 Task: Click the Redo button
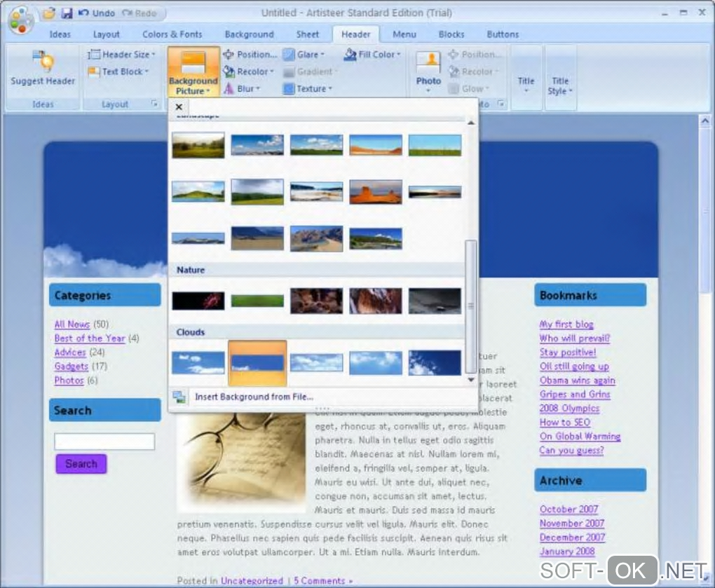(x=139, y=13)
